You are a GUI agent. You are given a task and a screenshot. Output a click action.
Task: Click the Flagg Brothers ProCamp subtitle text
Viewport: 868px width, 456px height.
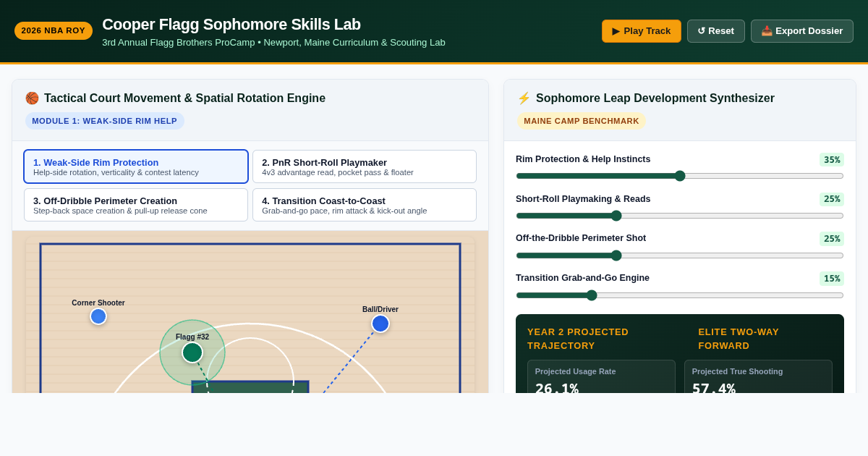pyautogui.click(x=273, y=43)
